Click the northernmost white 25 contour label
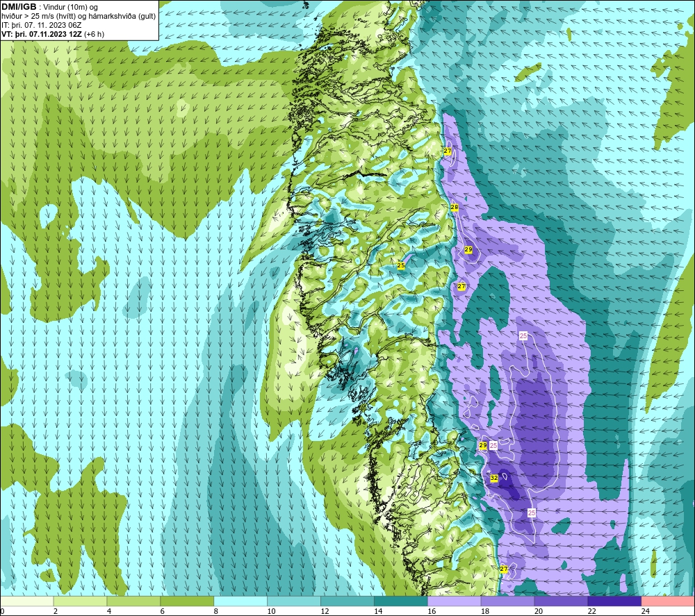Image resolution: width=695 pixels, height=616 pixels. click(x=523, y=335)
